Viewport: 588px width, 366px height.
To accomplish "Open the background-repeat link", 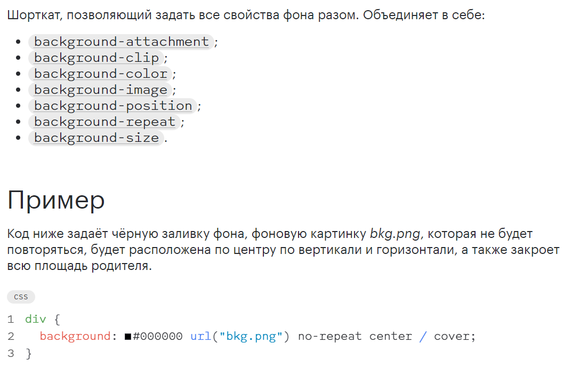I will [104, 122].
